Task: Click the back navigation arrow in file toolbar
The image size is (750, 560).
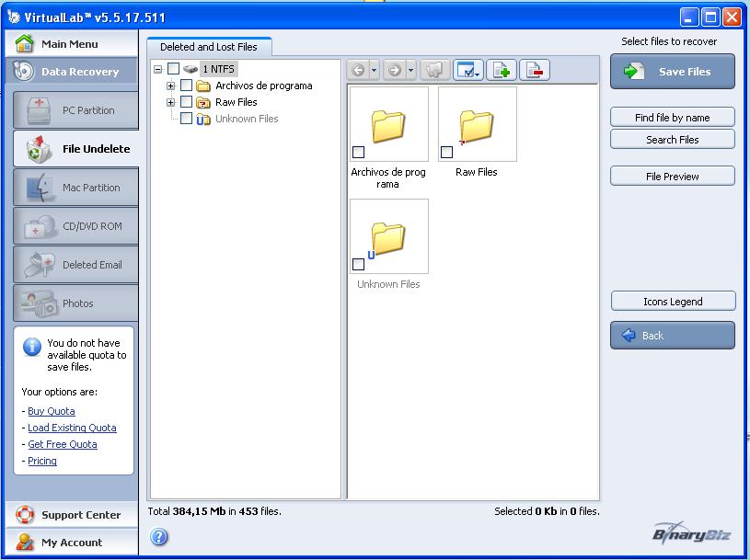Action: tap(358, 70)
